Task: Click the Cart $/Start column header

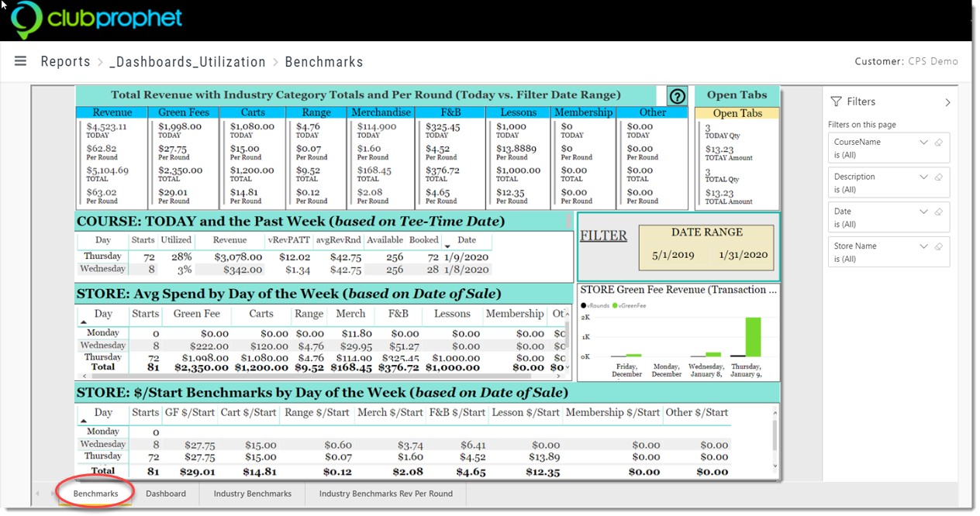Action: coord(248,413)
